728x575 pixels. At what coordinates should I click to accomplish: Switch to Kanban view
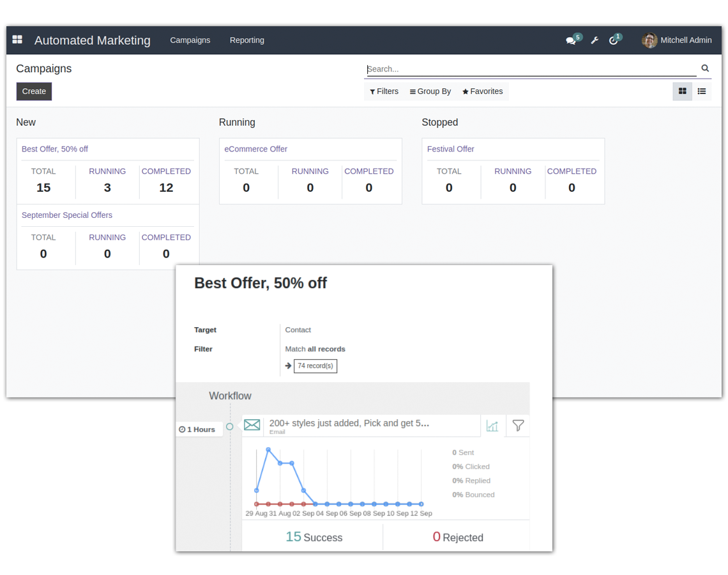coord(682,91)
